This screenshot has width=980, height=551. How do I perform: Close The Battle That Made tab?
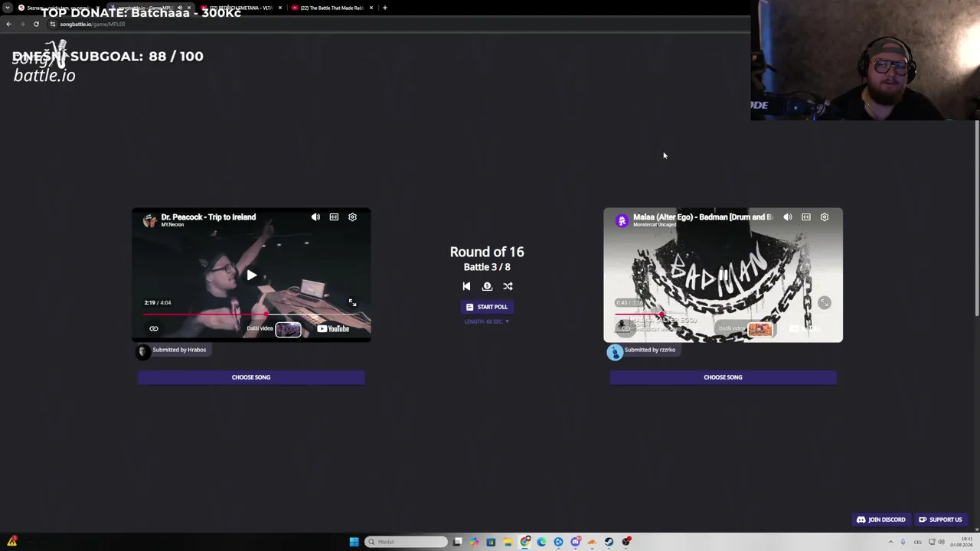tap(371, 8)
